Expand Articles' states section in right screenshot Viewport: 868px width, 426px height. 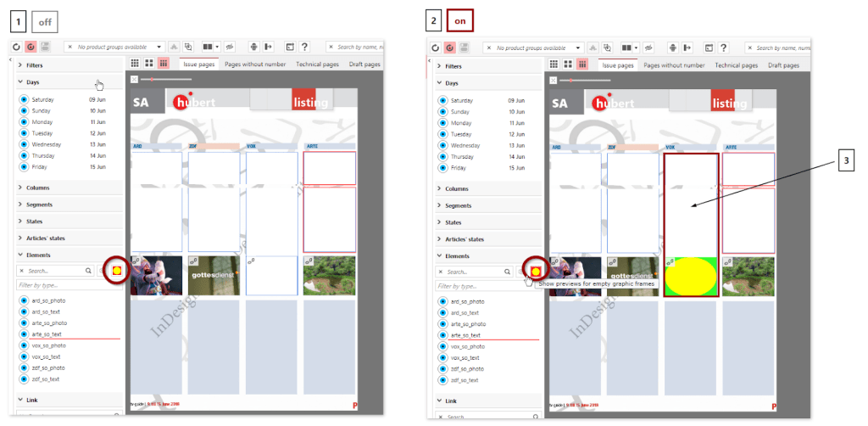(x=488, y=239)
